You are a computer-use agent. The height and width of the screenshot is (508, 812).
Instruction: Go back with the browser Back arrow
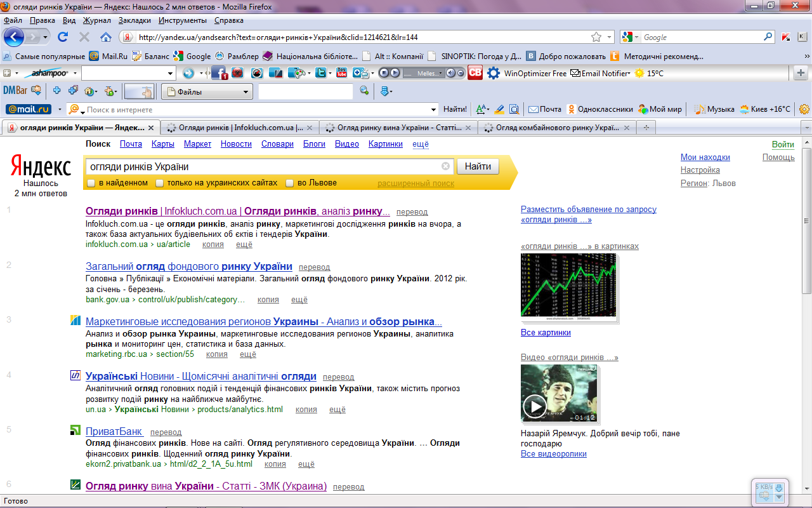[14, 37]
